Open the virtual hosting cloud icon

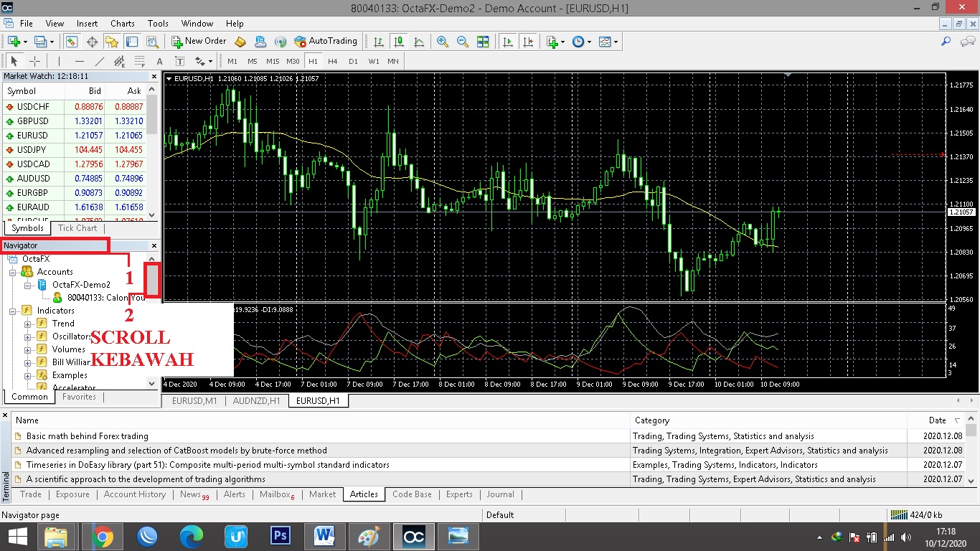[260, 42]
